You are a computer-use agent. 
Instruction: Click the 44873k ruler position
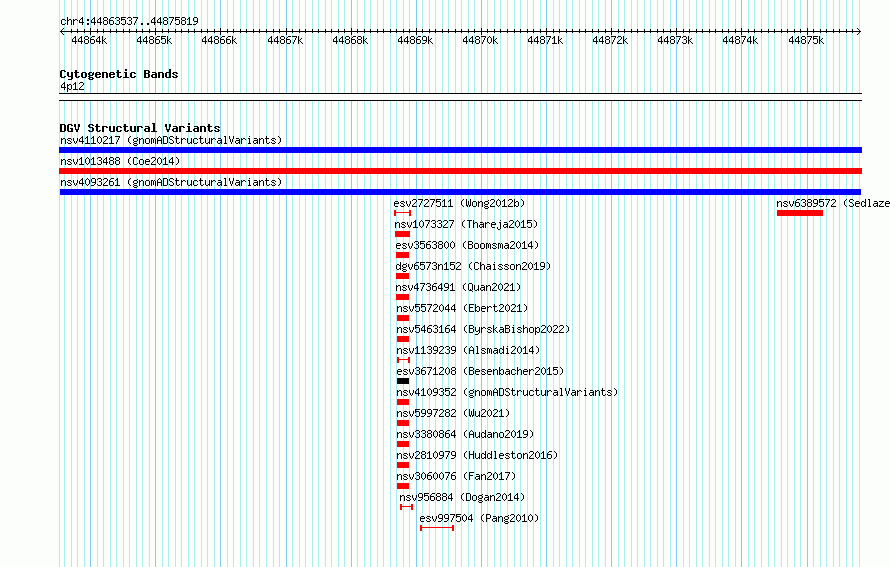tap(675, 40)
